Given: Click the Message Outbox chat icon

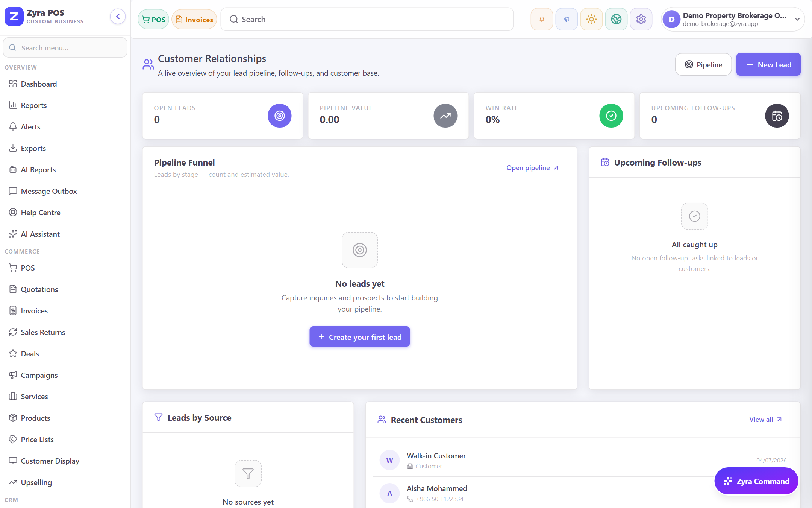Looking at the screenshot, I should 13,191.
